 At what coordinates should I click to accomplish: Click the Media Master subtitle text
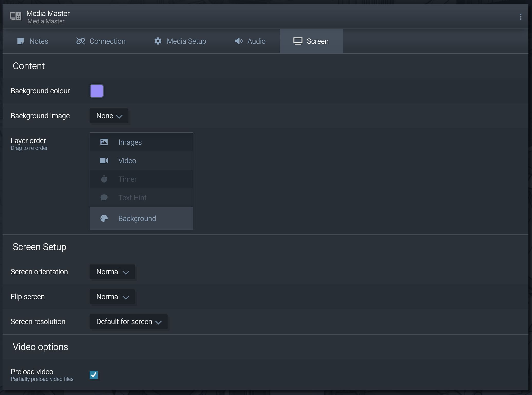pyautogui.click(x=46, y=21)
